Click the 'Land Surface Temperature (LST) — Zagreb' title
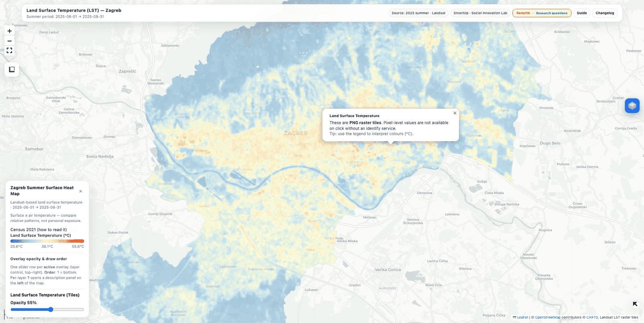 (74, 10)
